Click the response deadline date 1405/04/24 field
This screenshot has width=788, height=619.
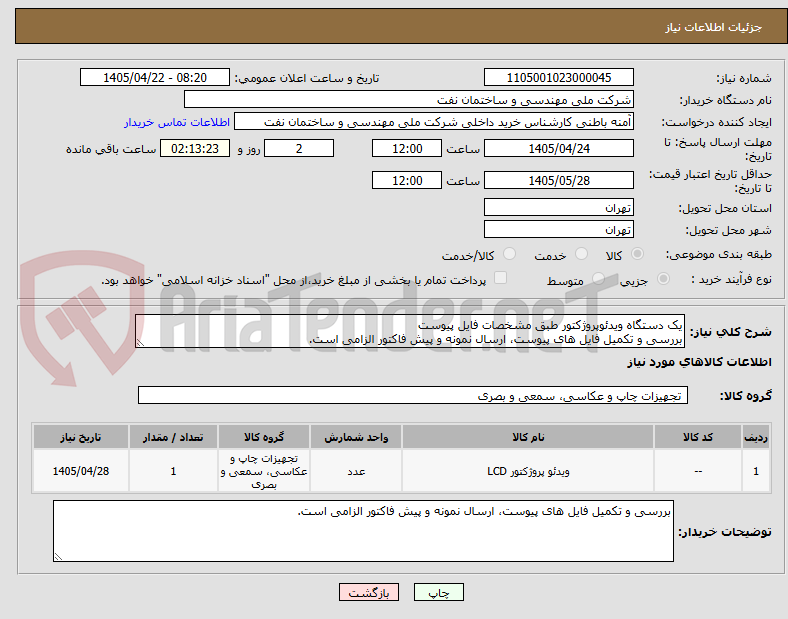click(558, 149)
